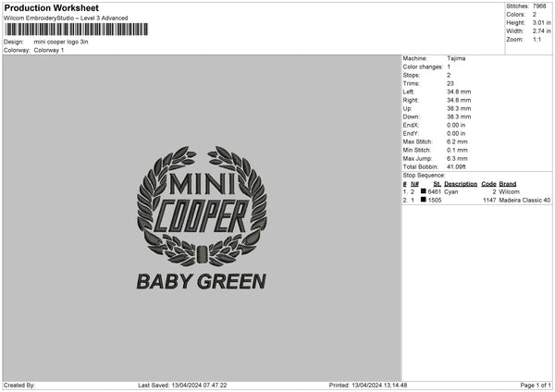Select Total Bobbin value 41.09ft

[456, 166]
